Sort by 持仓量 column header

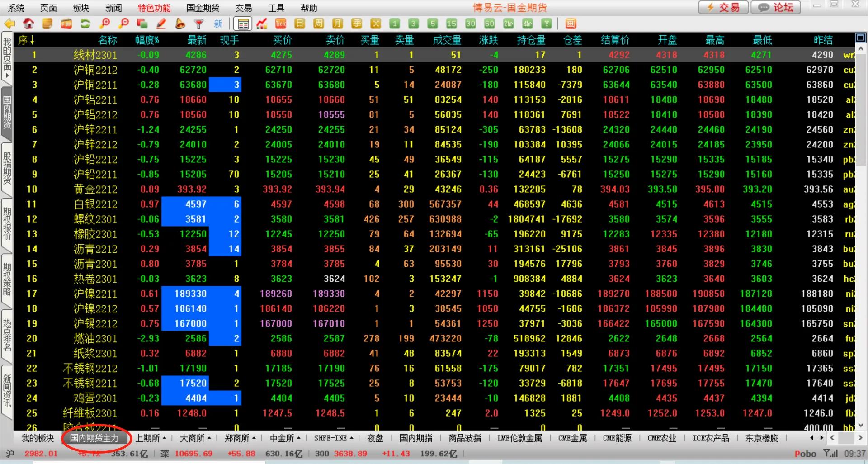click(531, 40)
